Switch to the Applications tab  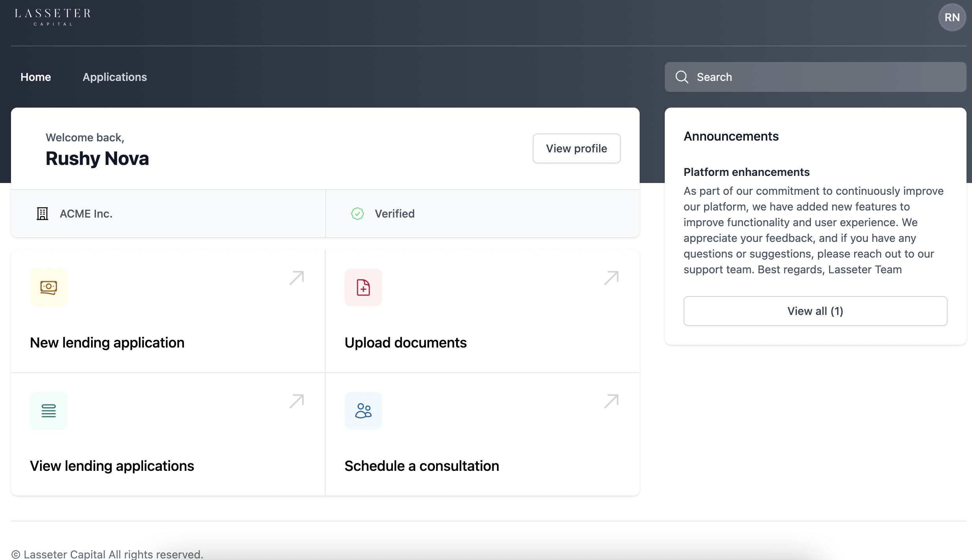pos(115,77)
